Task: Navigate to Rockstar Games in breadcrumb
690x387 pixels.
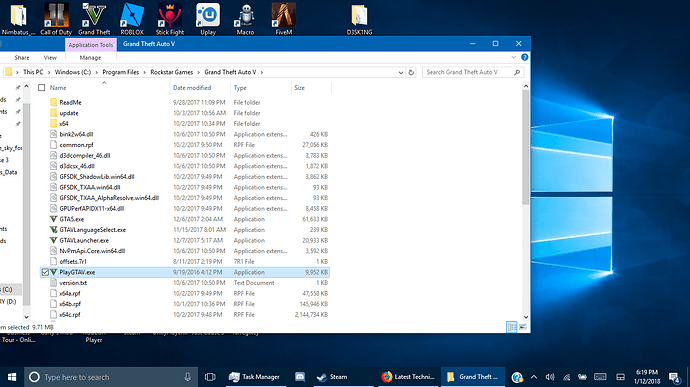Action: 172,72
